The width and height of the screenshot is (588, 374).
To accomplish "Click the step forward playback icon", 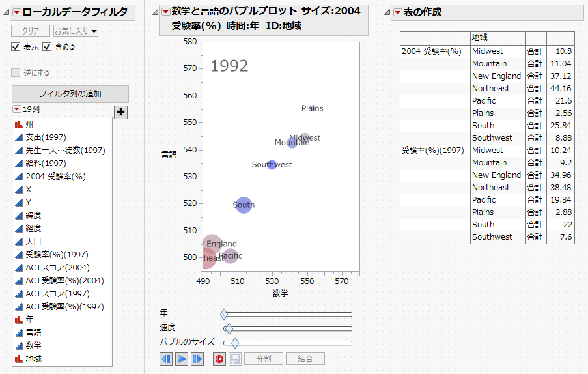I will [x=197, y=359].
